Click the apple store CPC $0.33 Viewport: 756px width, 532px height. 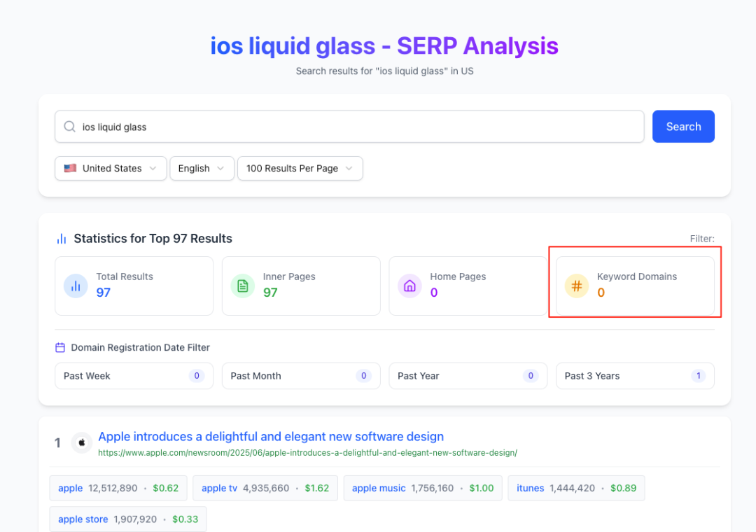pyautogui.click(x=185, y=519)
